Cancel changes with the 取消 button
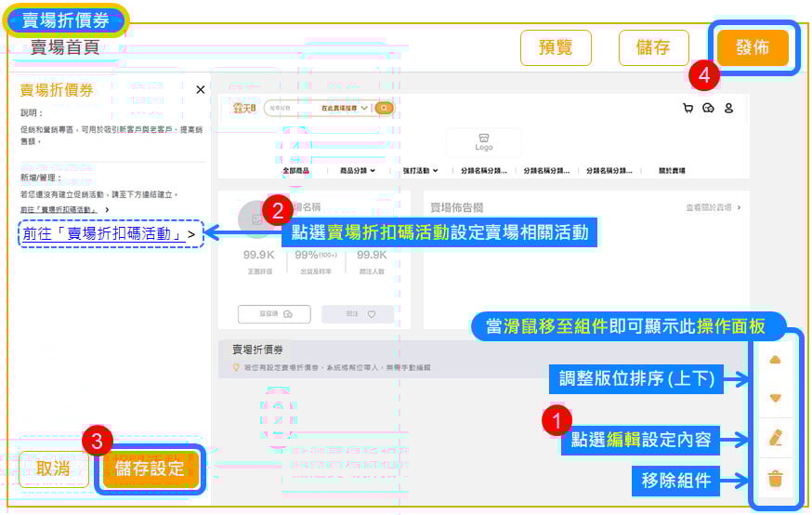The height and width of the screenshot is (515, 812). coord(53,469)
